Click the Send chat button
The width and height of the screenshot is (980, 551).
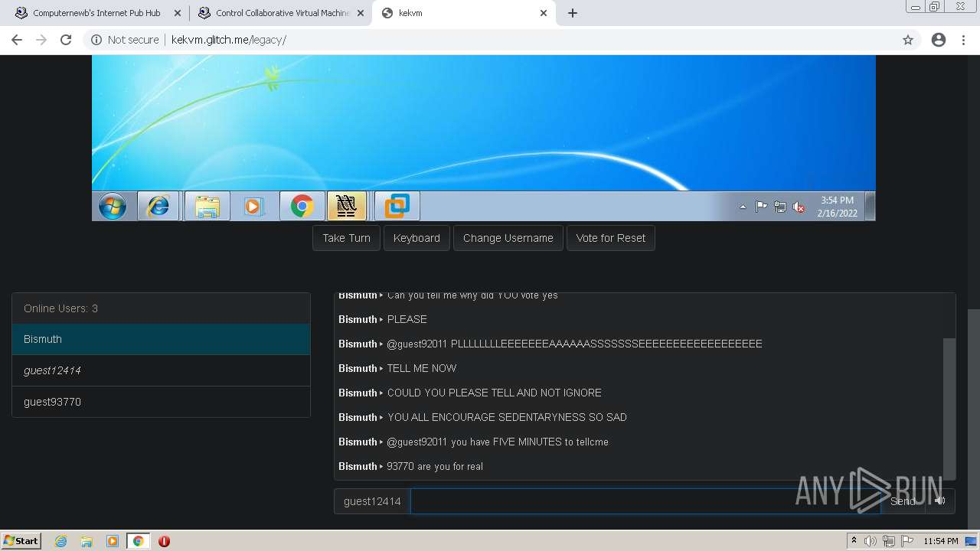point(903,501)
